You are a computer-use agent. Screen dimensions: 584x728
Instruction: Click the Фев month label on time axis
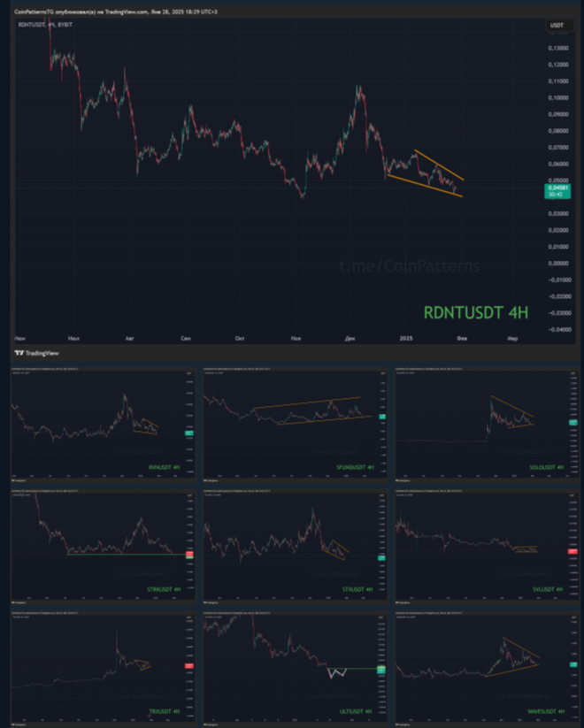coord(462,339)
